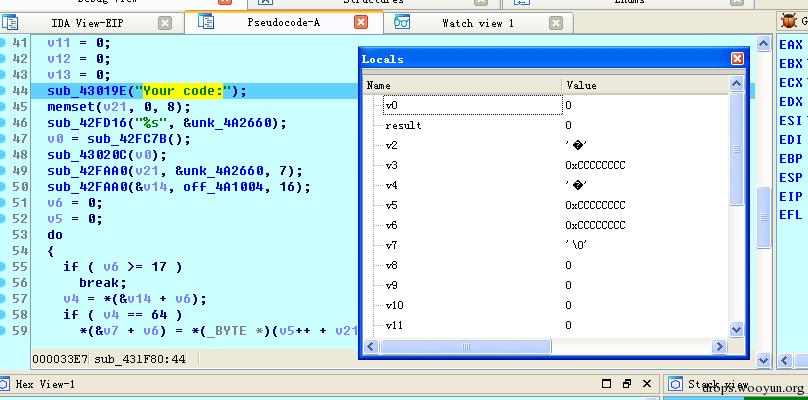Select the result variable in Locals
Screen dimensions: 808x400
pyautogui.click(x=403, y=125)
